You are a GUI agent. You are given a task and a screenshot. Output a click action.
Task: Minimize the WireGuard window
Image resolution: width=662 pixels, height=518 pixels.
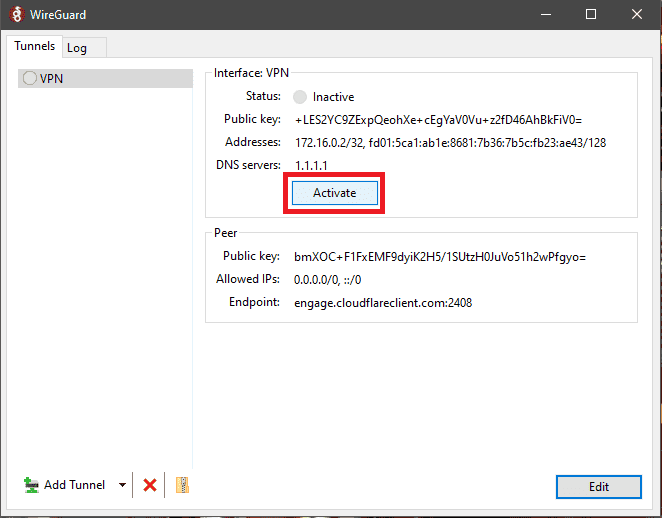coord(546,14)
